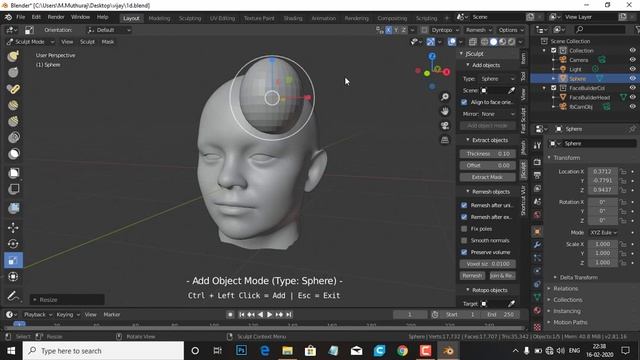
Task: Open Modifiers properties tab (wrench)
Action: (x=537, y=244)
